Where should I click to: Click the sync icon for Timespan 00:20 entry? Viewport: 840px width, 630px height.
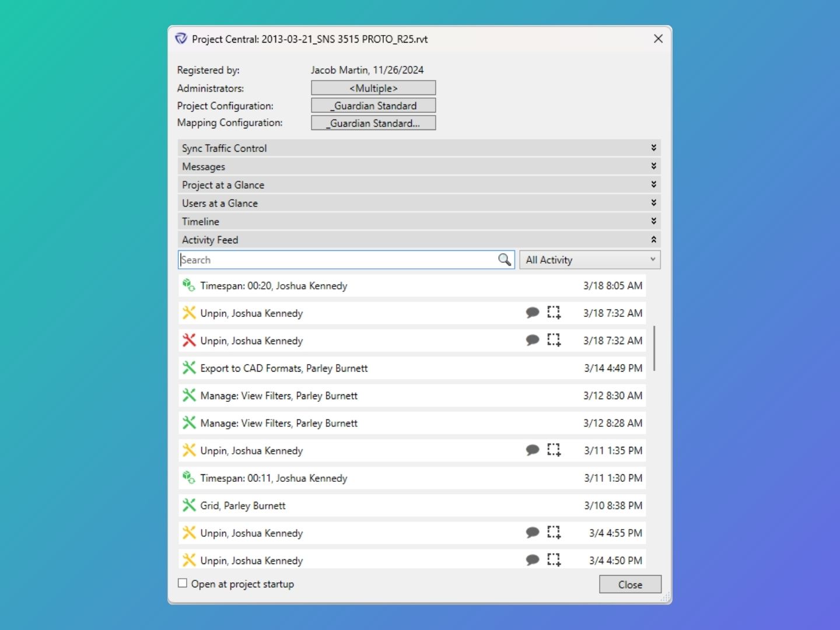[x=188, y=285]
